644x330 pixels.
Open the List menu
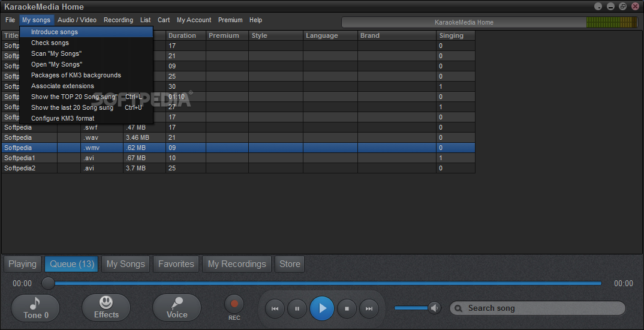click(x=145, y=20)
